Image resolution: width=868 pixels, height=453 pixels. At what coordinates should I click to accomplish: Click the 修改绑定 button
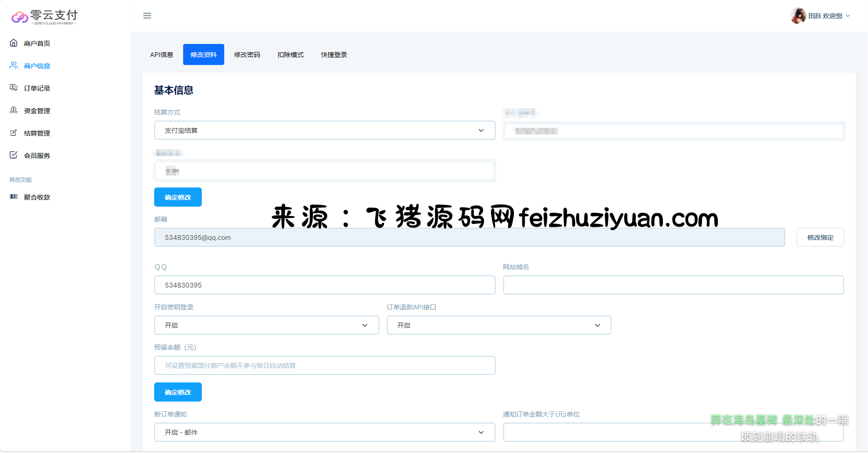pyautogui.click(x=820, y=237)
